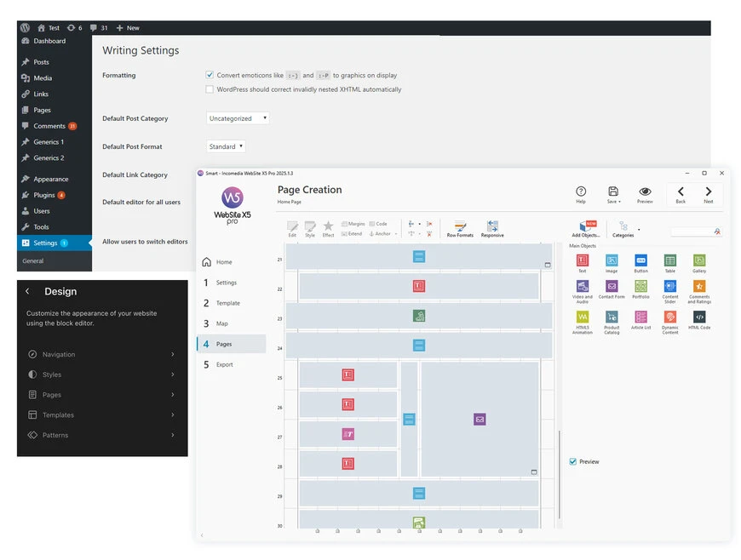Uncheck the convert emoticons to graphics option

(x=209, y=75)
